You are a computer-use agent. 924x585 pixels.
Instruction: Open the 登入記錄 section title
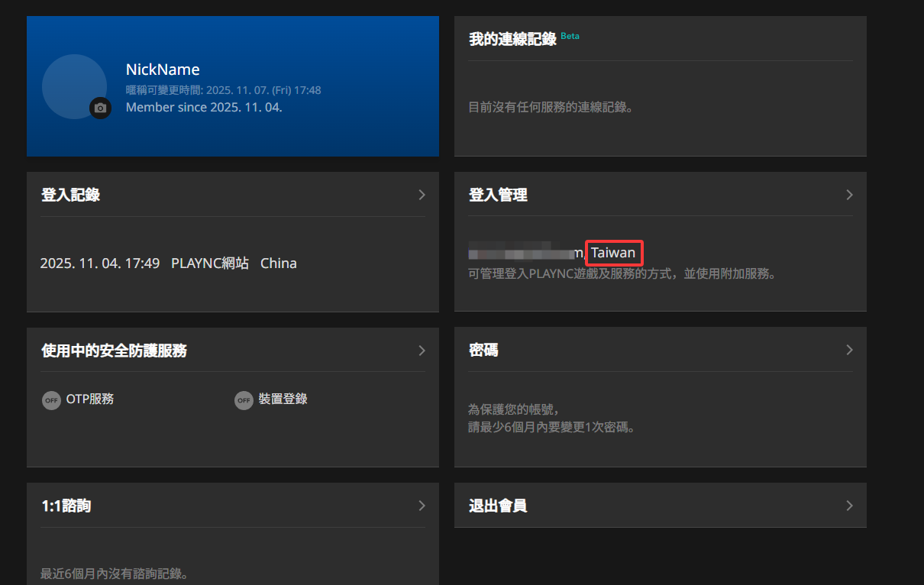pyautogui.click(x=70, y=195)
